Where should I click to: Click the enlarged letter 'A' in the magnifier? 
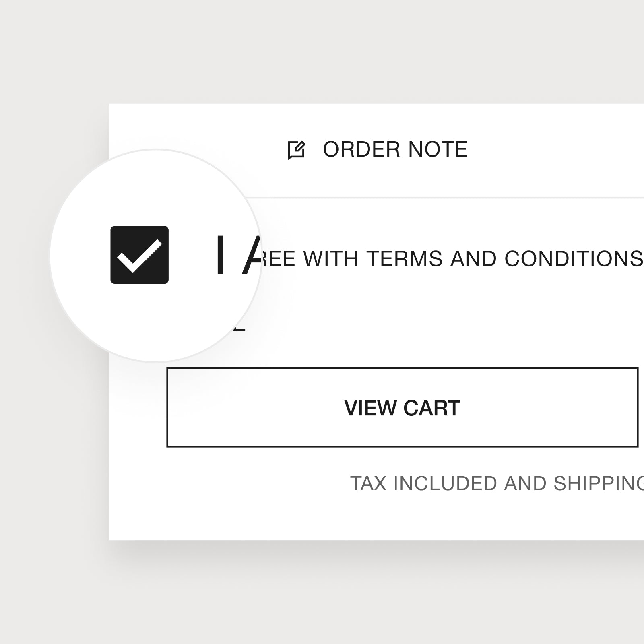252,255
